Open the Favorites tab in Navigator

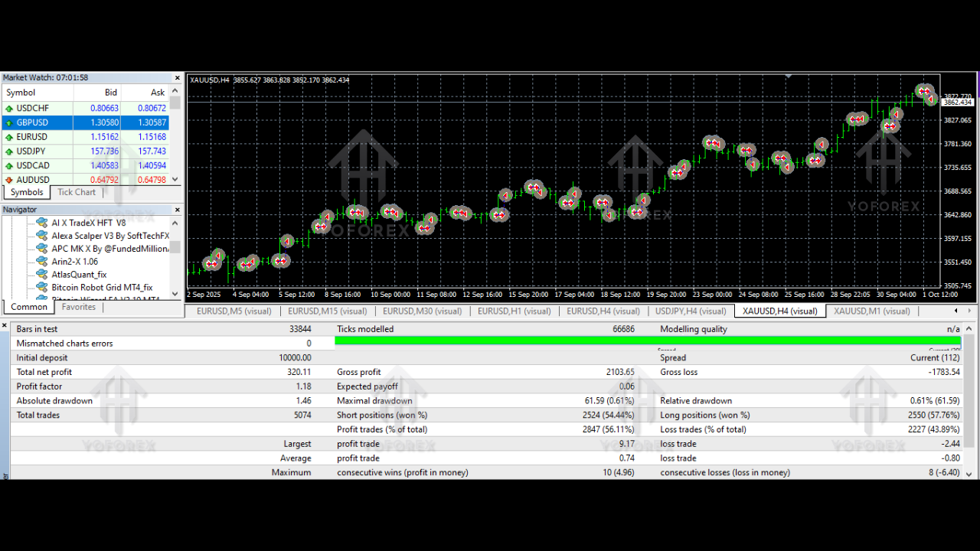78,306
